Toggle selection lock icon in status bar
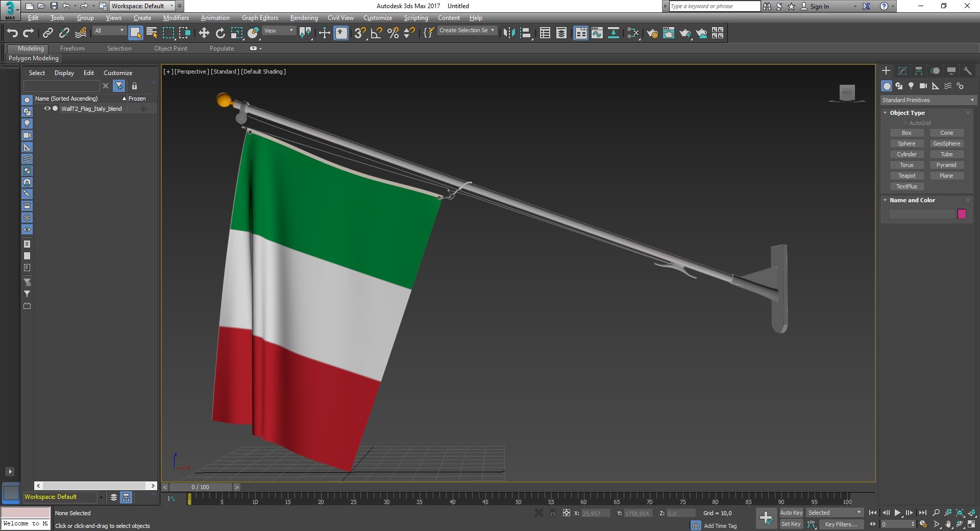This screenshot has width=980, height=531. [x=553, y=513]
